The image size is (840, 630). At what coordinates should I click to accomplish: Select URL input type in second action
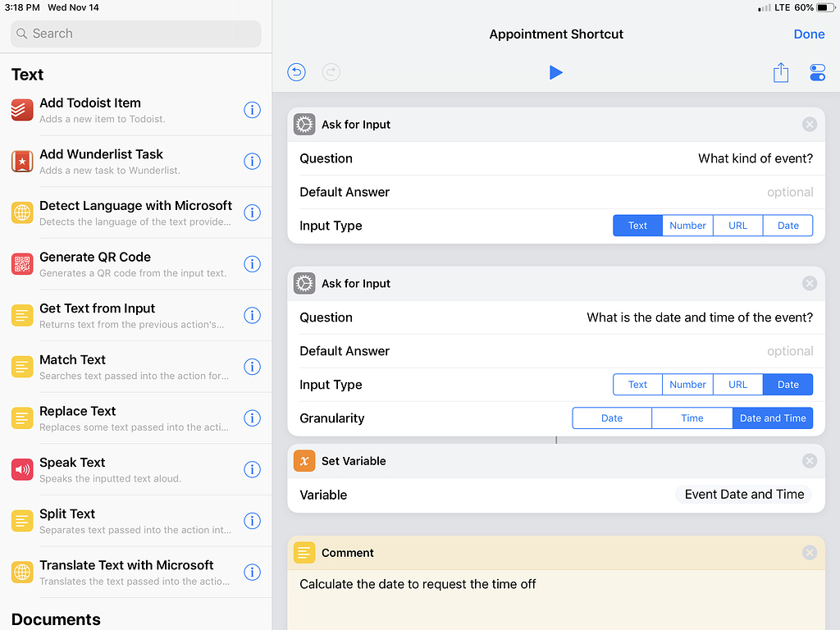click(737, 385)
